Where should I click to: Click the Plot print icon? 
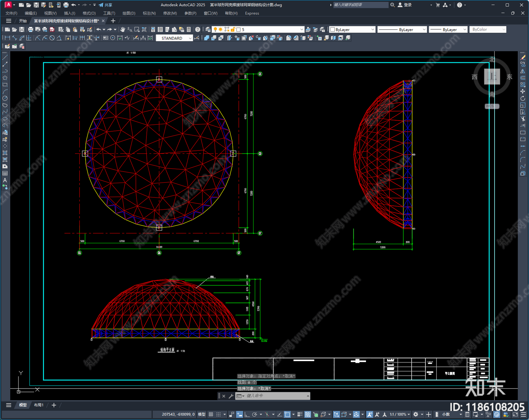30,29
